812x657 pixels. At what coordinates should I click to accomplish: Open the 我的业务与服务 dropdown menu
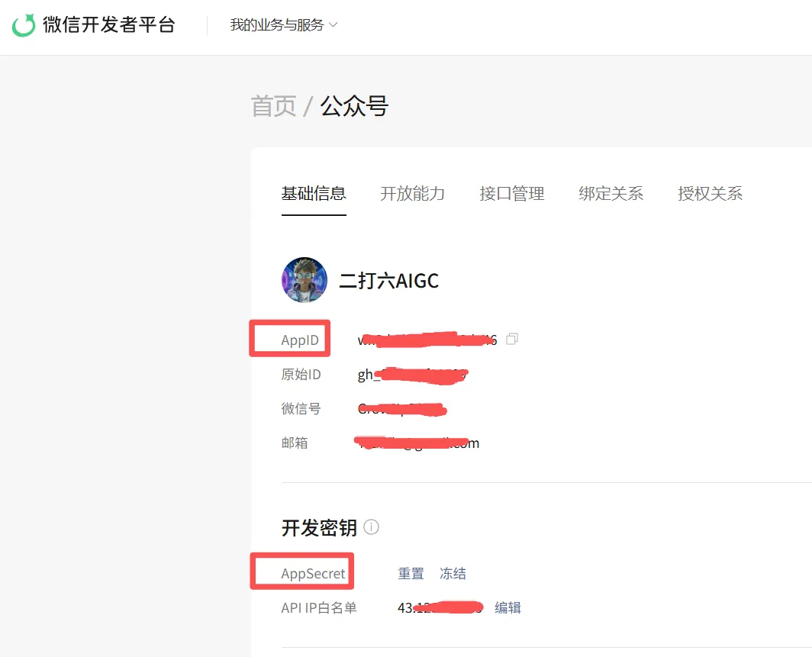pyautogui.click(x=284, y=25)
